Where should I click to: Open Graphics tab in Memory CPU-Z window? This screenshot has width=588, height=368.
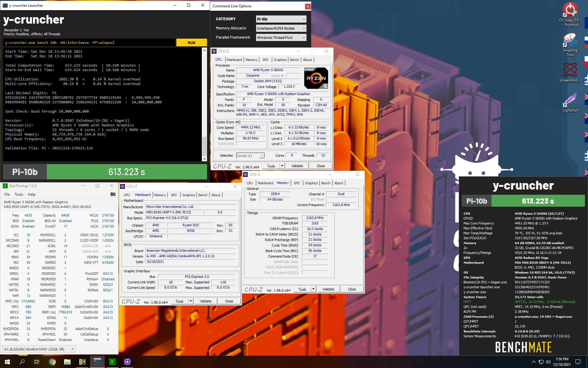coord(311,183)
